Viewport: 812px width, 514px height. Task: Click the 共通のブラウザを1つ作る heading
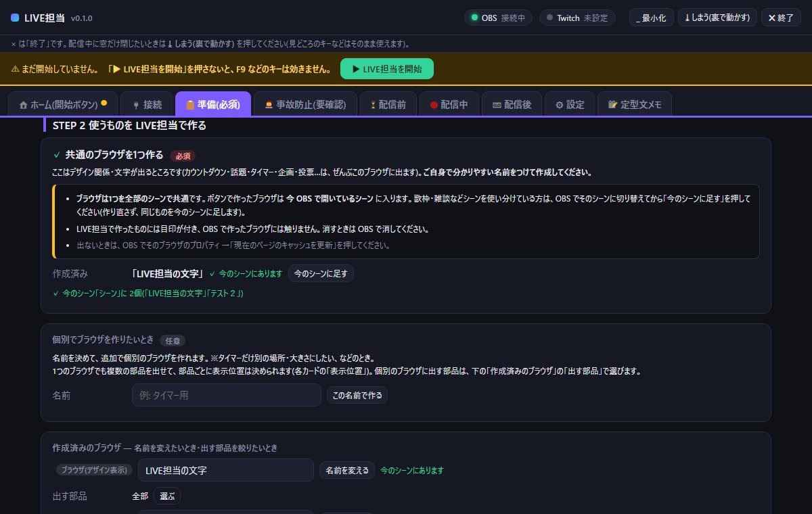coord(114,155)
